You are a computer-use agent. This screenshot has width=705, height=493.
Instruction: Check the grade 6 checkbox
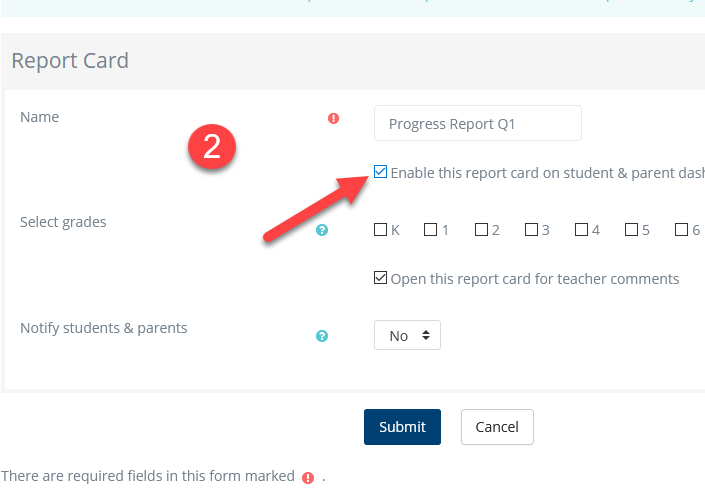click(681, 230)
